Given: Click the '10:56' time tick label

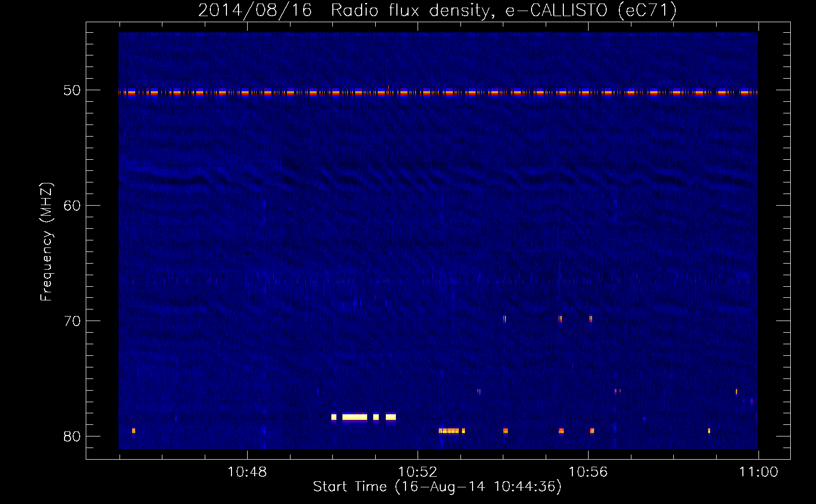Looking at the screenshot, I should click(588, 472).
